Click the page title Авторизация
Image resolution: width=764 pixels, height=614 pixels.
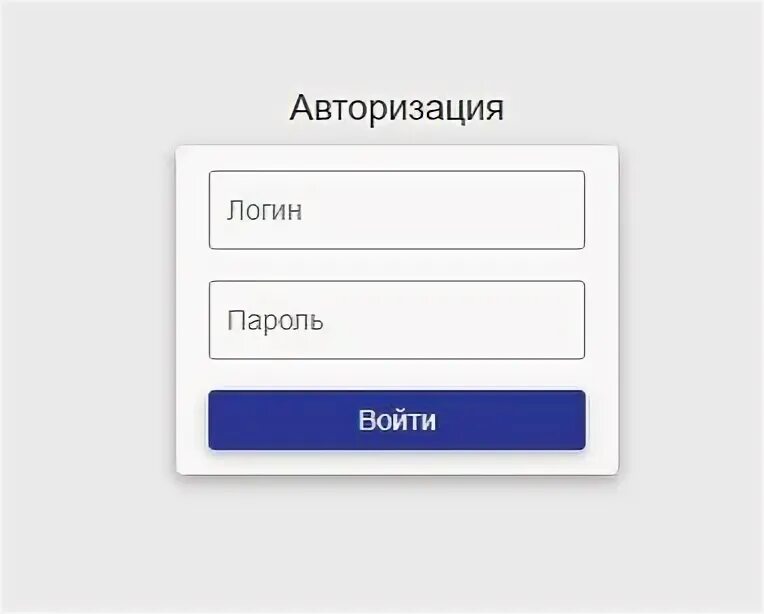[397, 108]
